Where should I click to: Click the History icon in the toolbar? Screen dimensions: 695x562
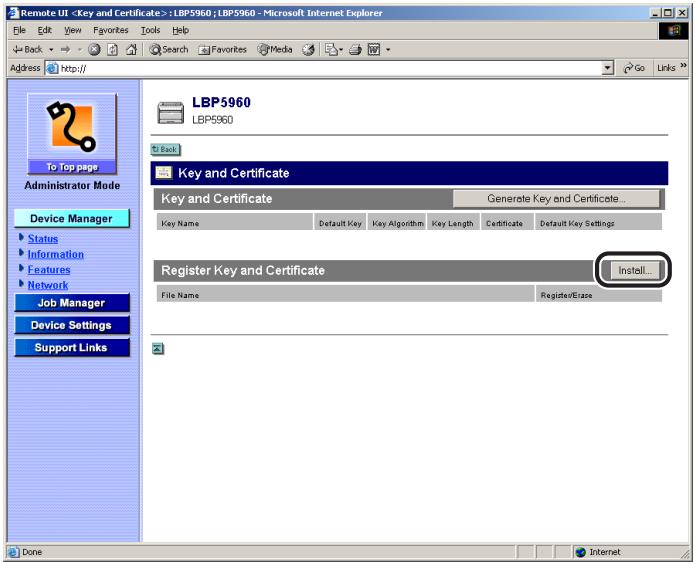click(x=308, y=50)
